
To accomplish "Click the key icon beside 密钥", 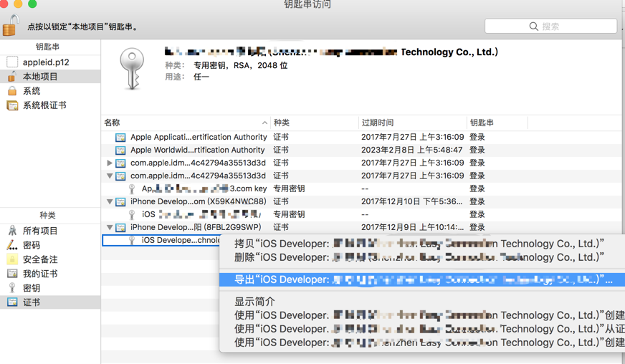I will tap(12, 288).
